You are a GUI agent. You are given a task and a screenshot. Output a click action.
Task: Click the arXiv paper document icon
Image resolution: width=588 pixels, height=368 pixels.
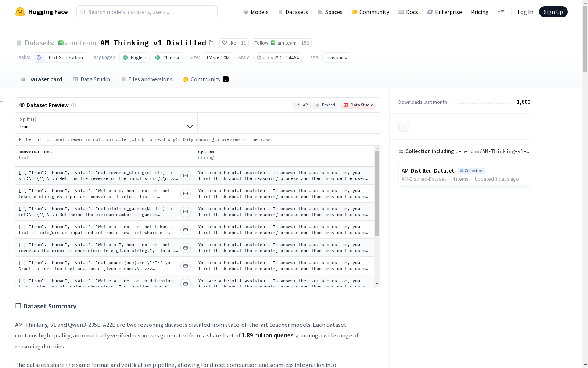(x=259, y=57)
